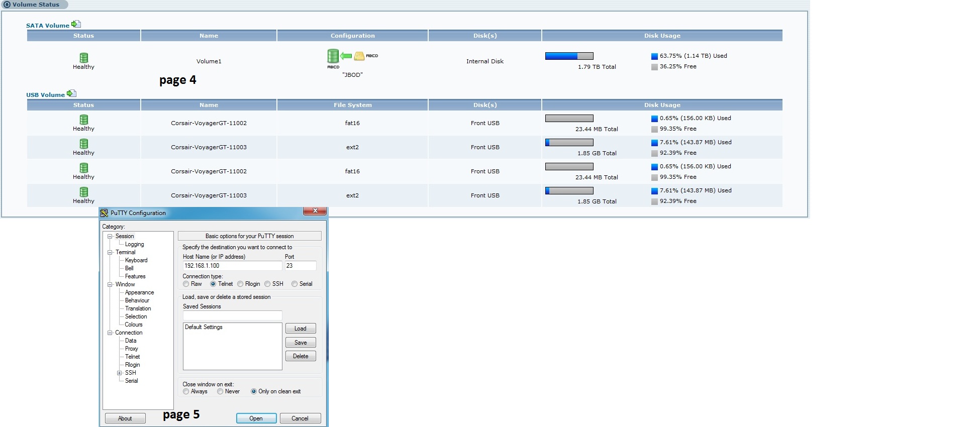Click the About button
This screenshot has width=980, height=427.
(x=125, y=418)
